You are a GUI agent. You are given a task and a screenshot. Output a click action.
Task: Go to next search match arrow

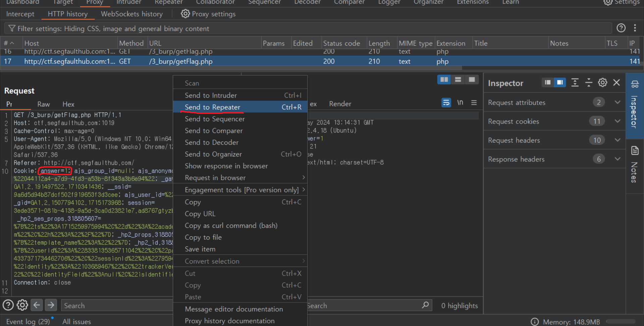pyautogui.click(x=51, y=305)
